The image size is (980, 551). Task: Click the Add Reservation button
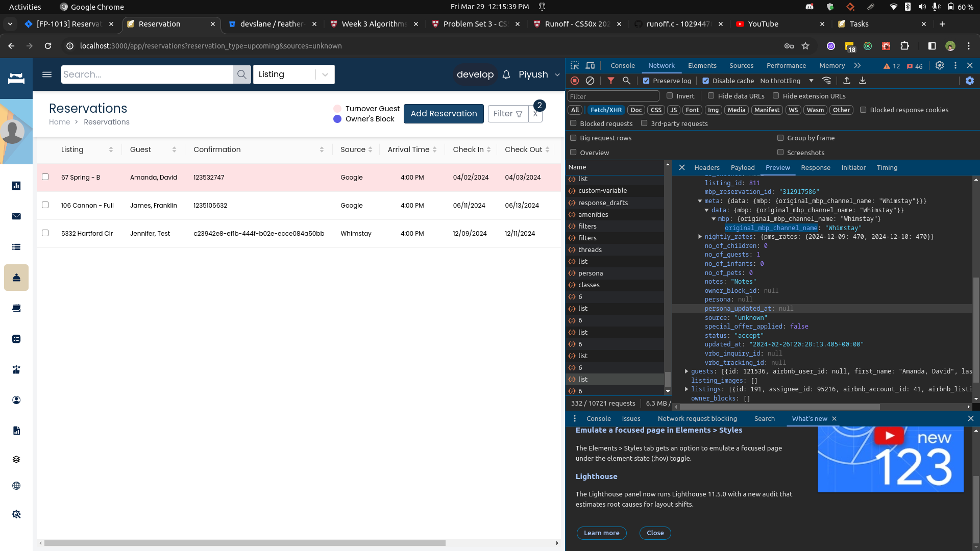click(444, 113)
